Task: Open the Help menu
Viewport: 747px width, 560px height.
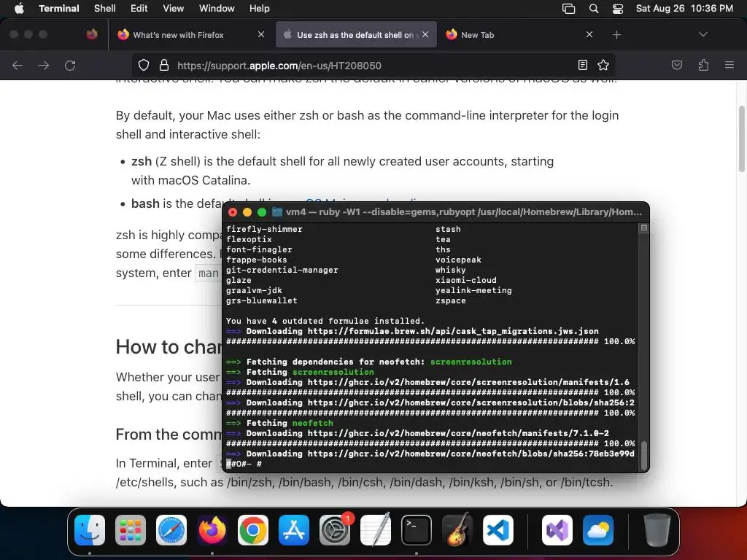Action: point(259,9)
